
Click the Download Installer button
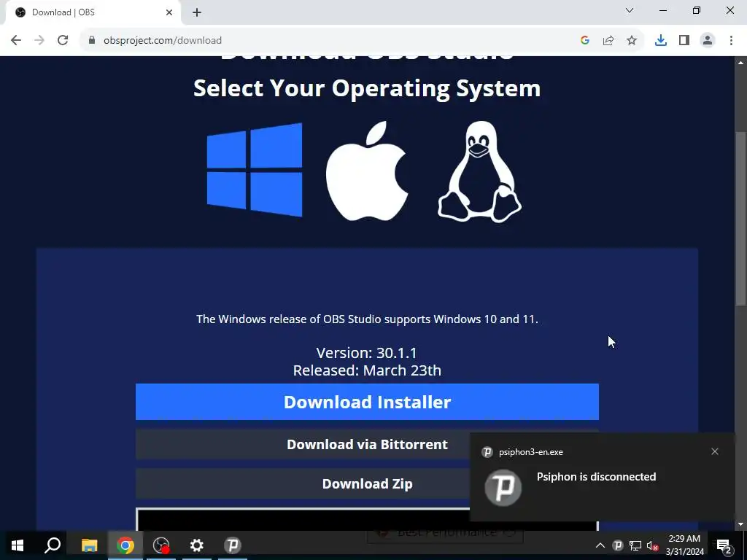point(367,402)
